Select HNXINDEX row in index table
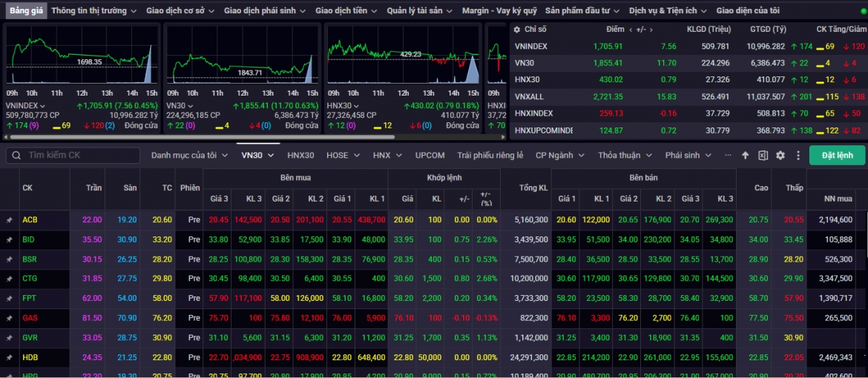 point(688,113)
